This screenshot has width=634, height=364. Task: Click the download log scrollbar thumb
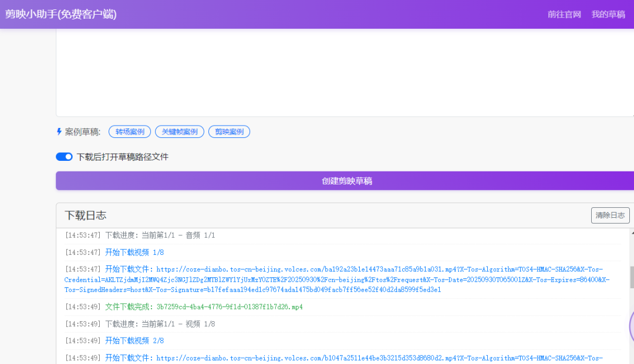tap(632, 277)
